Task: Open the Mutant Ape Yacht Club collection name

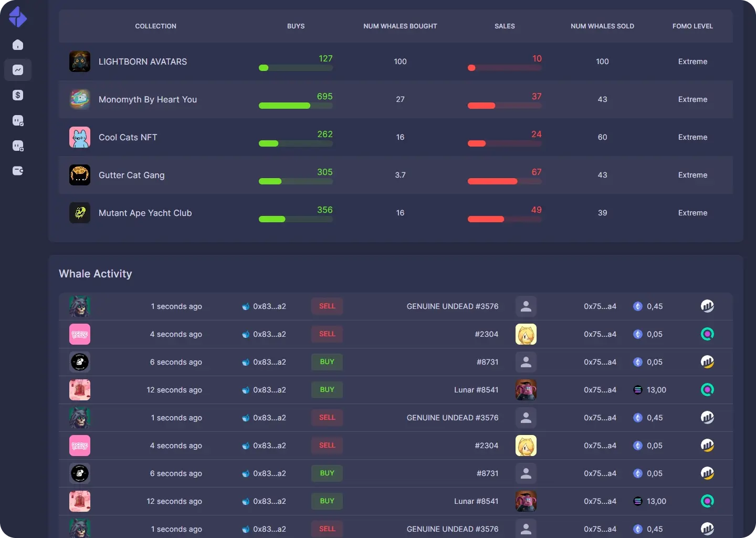Action: (145, 213)
